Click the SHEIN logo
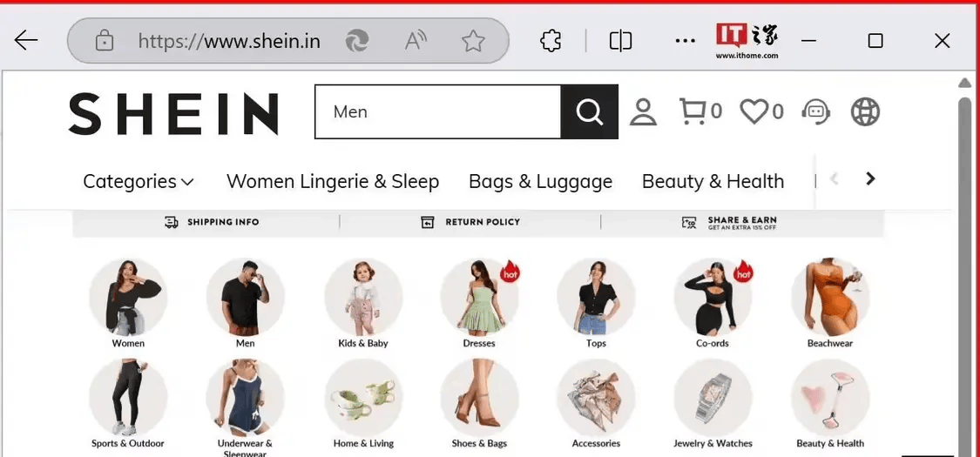 173,114
